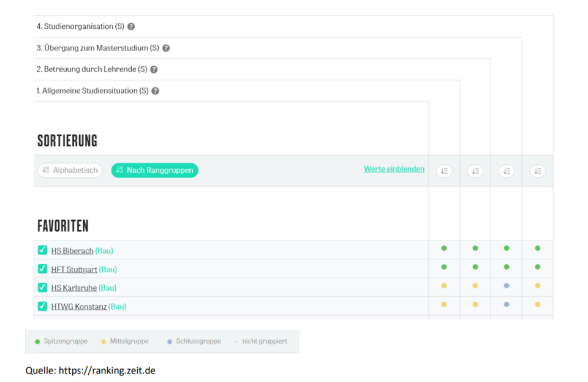Sort by first column Allgemeine Studiensituation icon
Screen dimensions: 588x382
(x=444, y=172)
